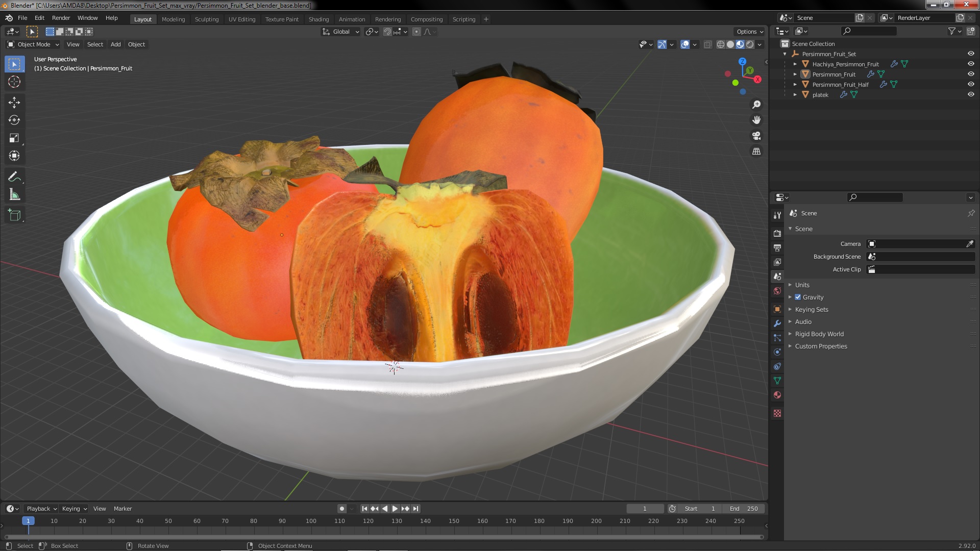Toggle camera view in viewport
This screenshot has height=551, width=980.
(756, 136)
